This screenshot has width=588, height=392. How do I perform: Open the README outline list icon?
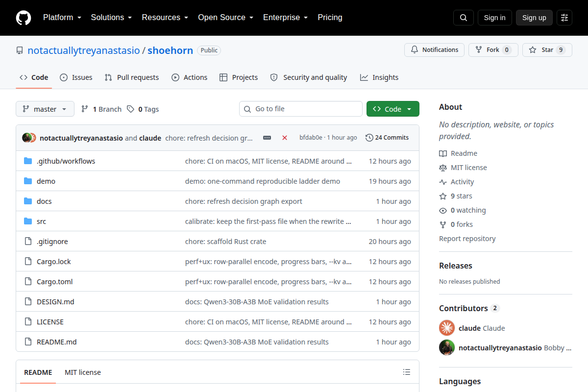(407, 372)
